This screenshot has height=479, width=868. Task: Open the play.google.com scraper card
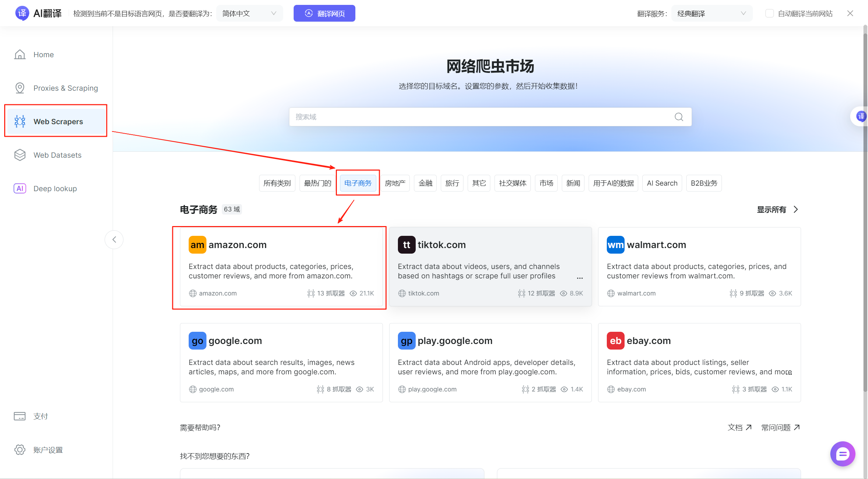[x=490, y=362]
